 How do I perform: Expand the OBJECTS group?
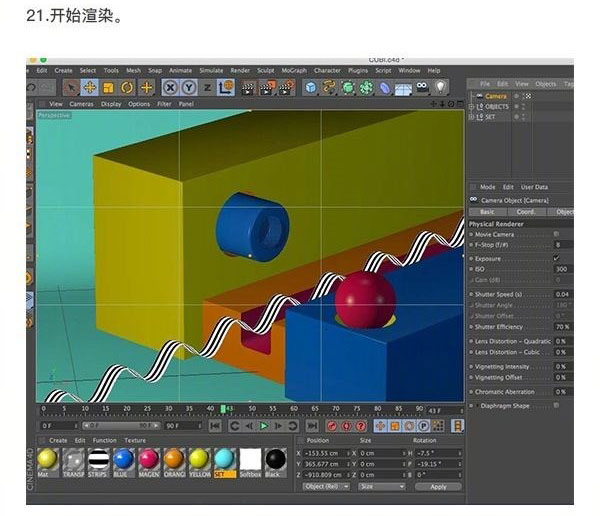pos(472,107)
